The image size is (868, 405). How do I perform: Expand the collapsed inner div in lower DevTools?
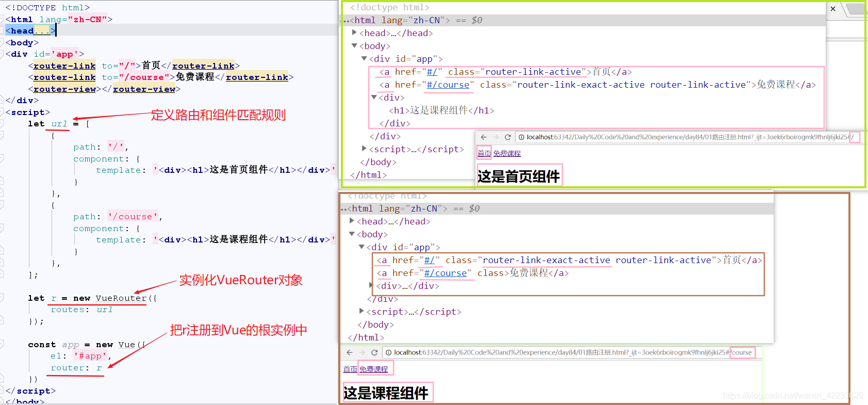[371, 285]
